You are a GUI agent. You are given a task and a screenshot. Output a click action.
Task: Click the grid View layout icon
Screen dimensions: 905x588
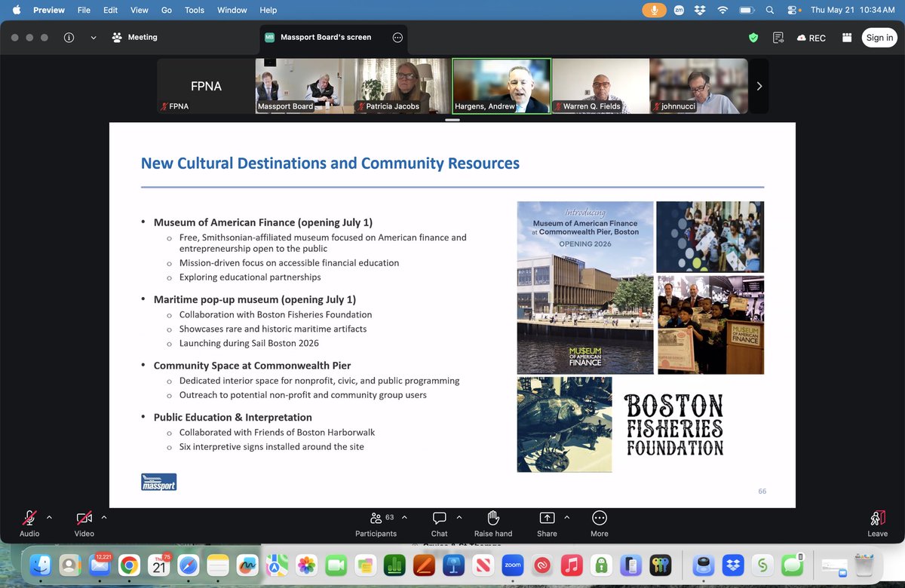click(847, 38)
